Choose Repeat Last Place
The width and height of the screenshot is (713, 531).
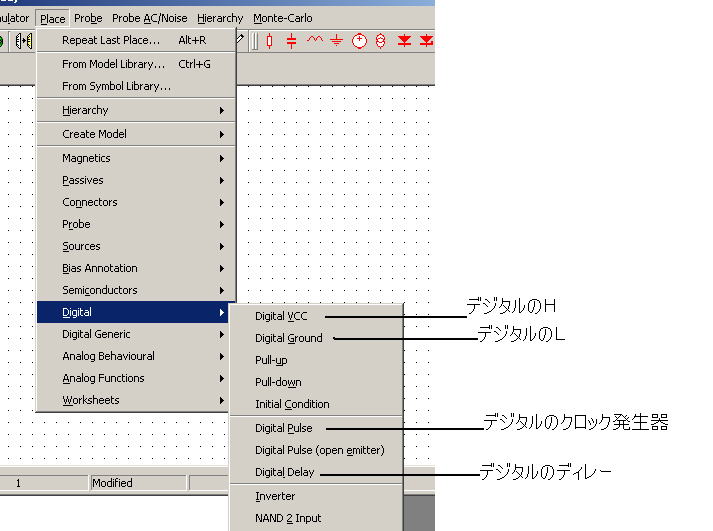pos(136,40)
